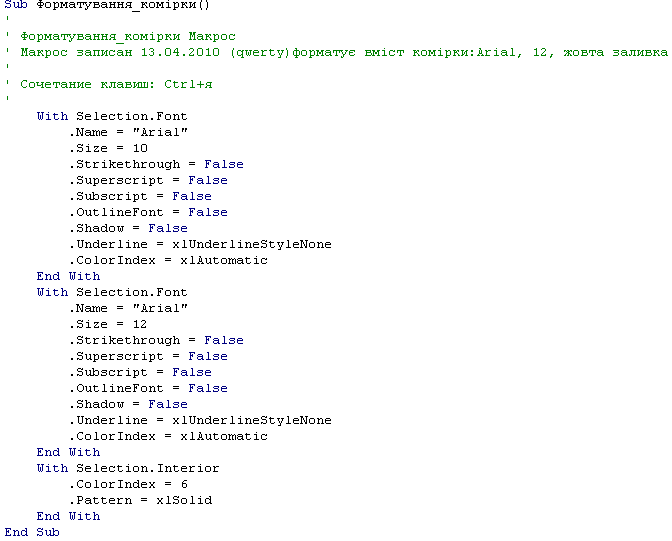Click second '.ColorIndex = xlAutomatic' line
This screenshot has height=541, width=672.
coord(168,436)
